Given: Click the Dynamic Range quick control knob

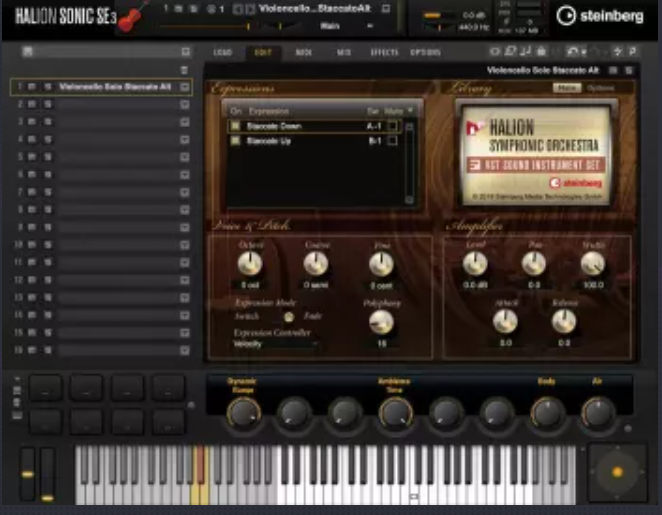Looking at the screenshot, I should coord(242,410).
